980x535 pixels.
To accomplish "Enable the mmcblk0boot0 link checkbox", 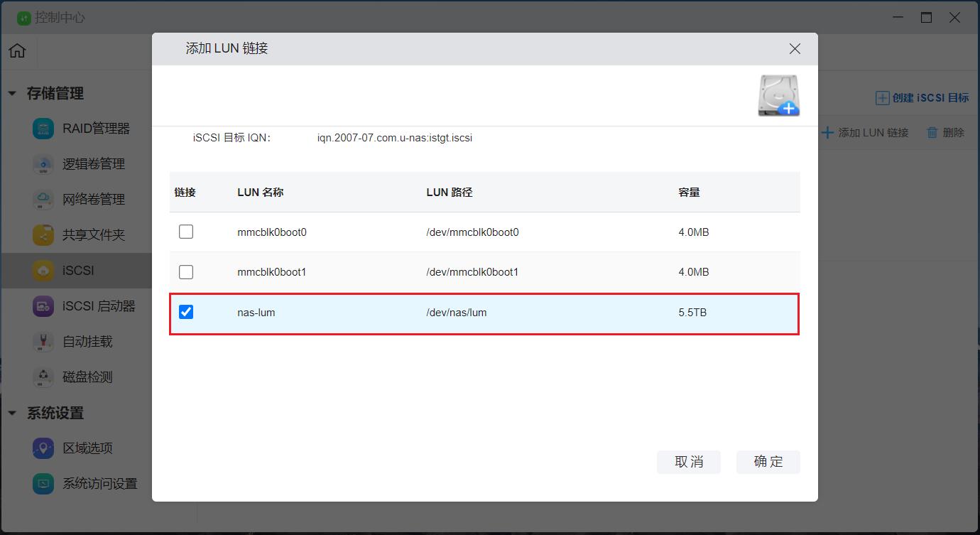I will click(x=186, y=232).
